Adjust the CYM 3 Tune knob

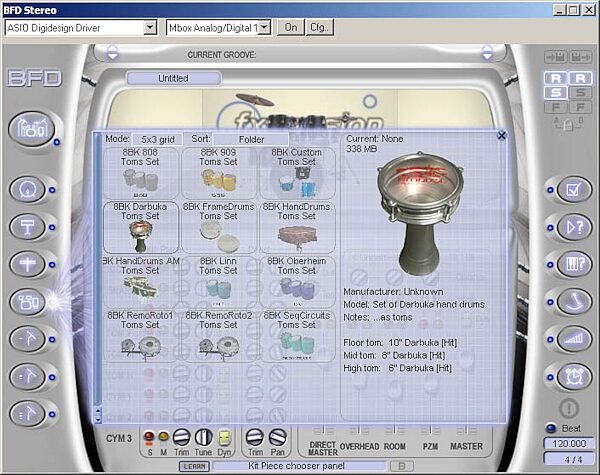pyautogui.click(x=203, y=437)
